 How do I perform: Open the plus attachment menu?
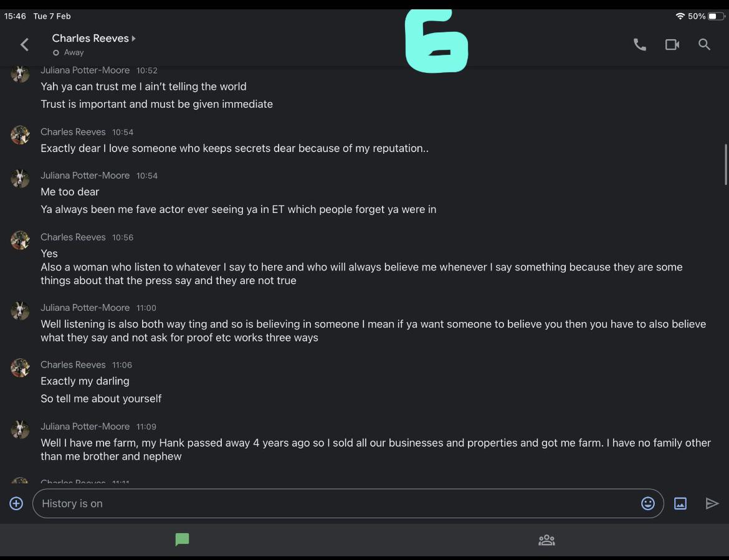click(16, 503)
